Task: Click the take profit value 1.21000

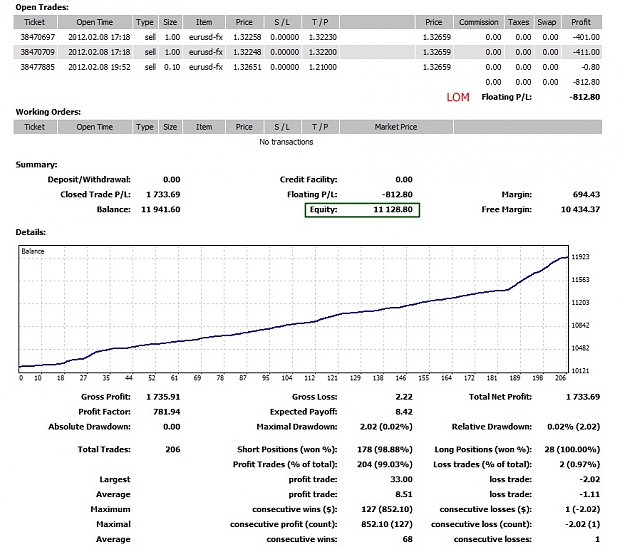Action: coord(323,67)
